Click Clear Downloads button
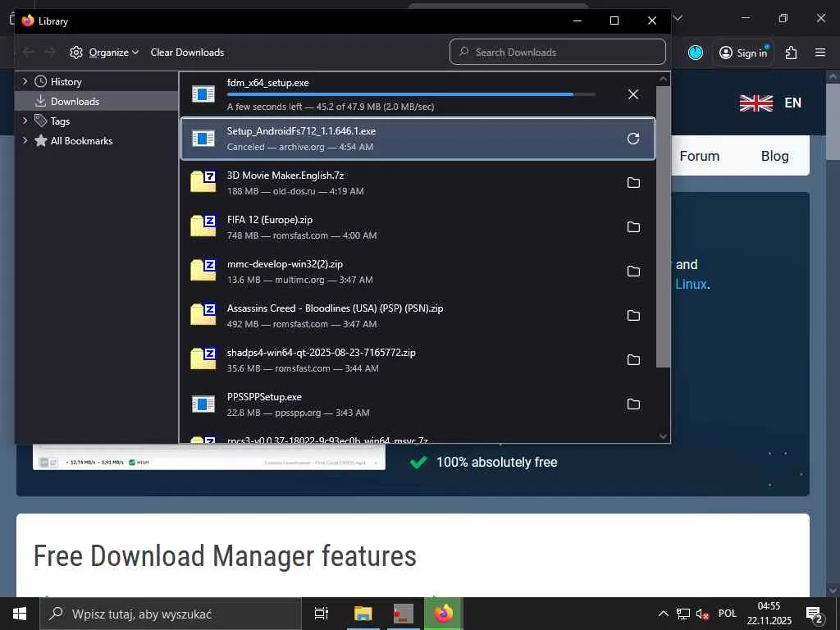Viewport: 840px width, 630px height. [x=187, y=52]
